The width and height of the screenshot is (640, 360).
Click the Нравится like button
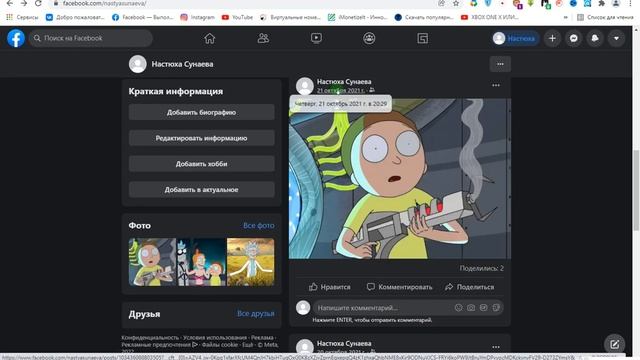pyautogui.click(x=330, y=287)
